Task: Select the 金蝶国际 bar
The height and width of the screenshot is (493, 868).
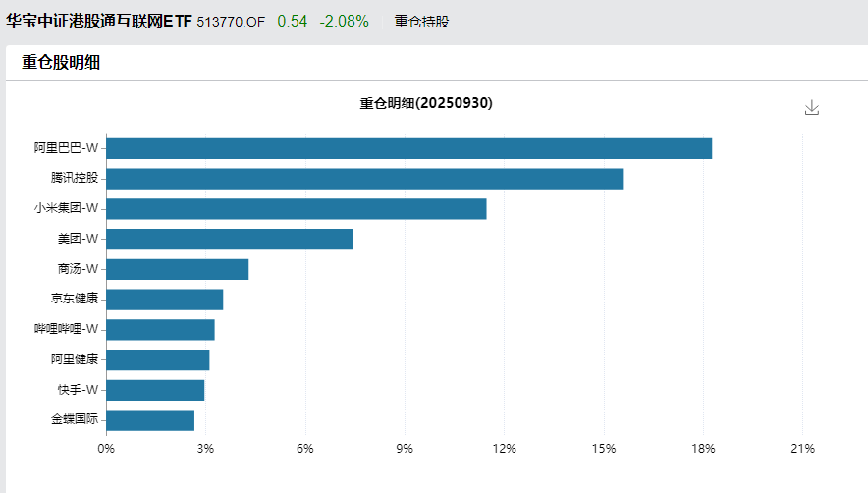Action: (150, 420)
